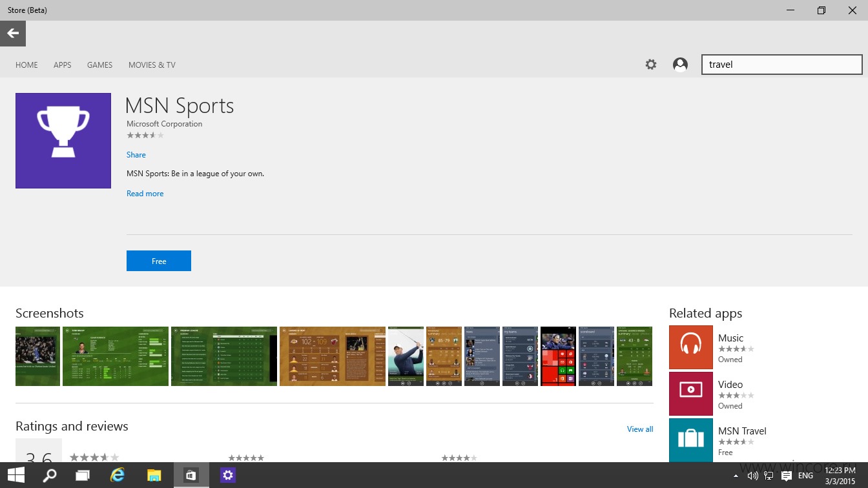Open the Windows Start button
Image resolution: width=868 pixels, height=488 pixels.
(x=15, y=476)
